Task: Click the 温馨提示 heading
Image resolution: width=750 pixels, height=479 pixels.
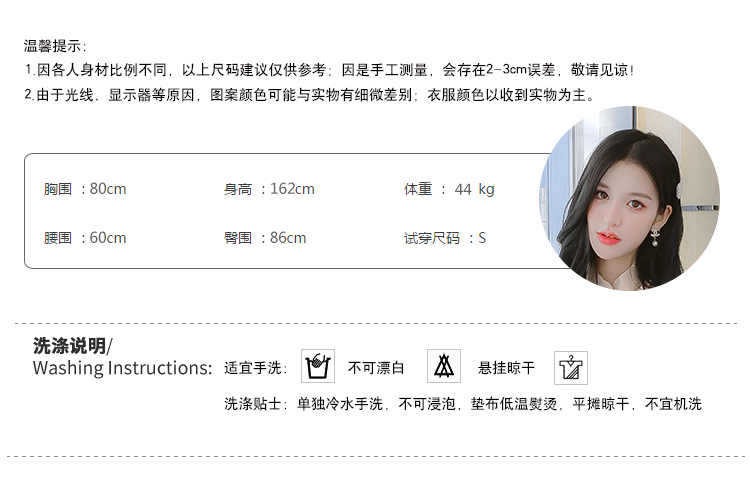Action: [55, 46]
